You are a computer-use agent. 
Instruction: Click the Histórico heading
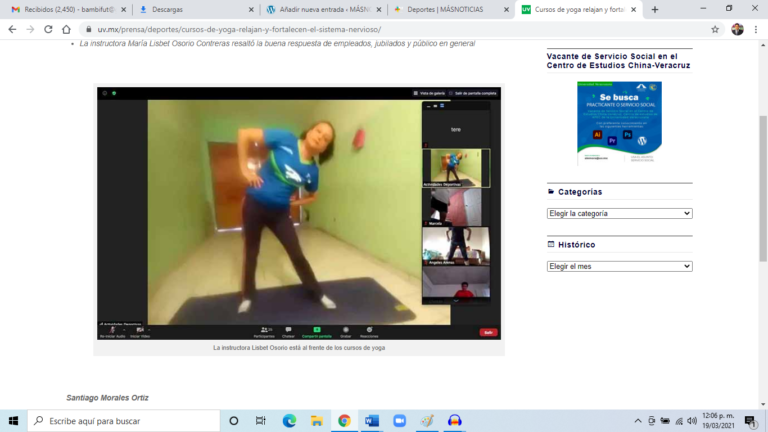(576, 245)
